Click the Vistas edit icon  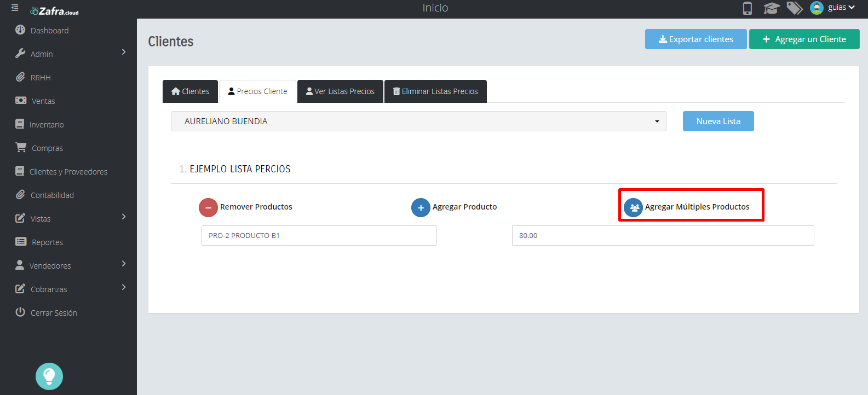tap(20, 218)
